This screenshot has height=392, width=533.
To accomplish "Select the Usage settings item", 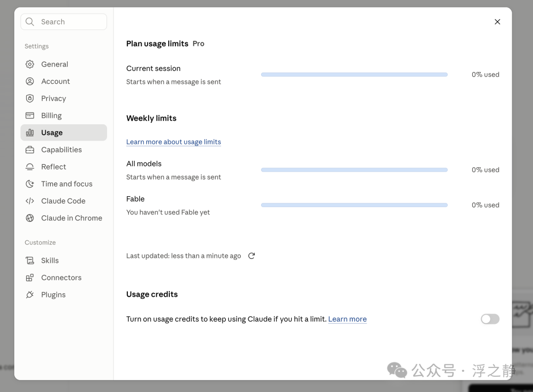I will pos(64,133).
